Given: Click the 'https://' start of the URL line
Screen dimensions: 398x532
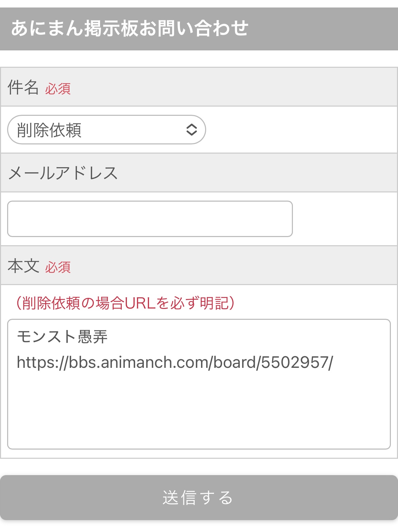Looking at the screenshot, I should [42, 362].
